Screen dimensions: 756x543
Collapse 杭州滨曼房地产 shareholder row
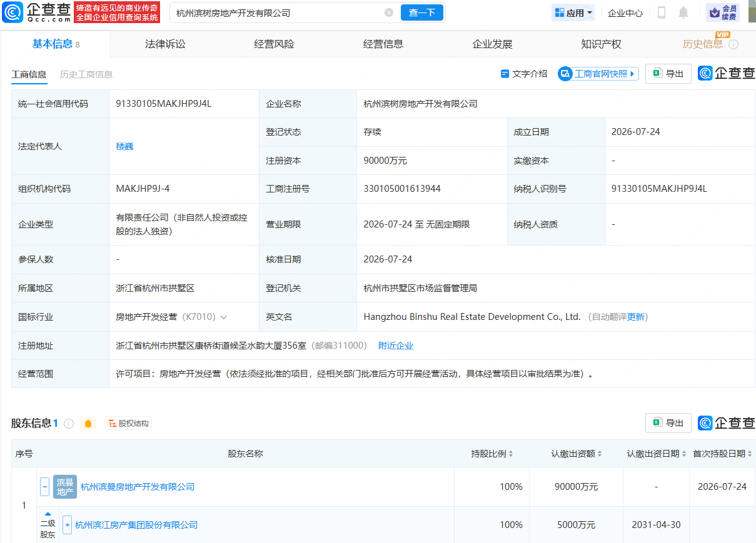(x=45, y=487)
